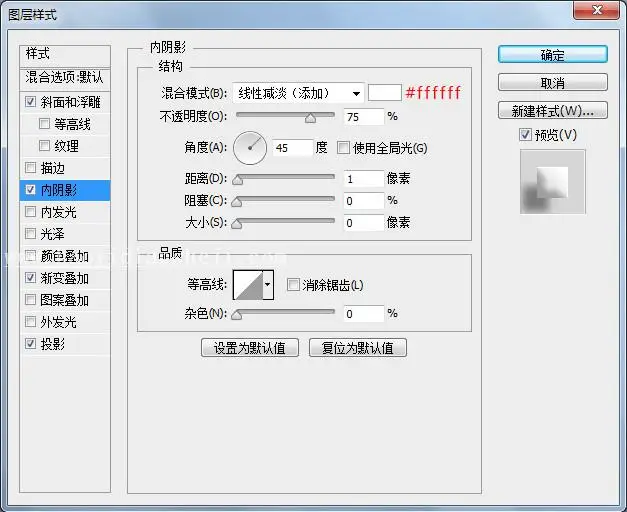Image resolution: width=627 pixels, height=512 pixels.
Task: Click the 不透明度 slider handle
Action: coord(310,118)
